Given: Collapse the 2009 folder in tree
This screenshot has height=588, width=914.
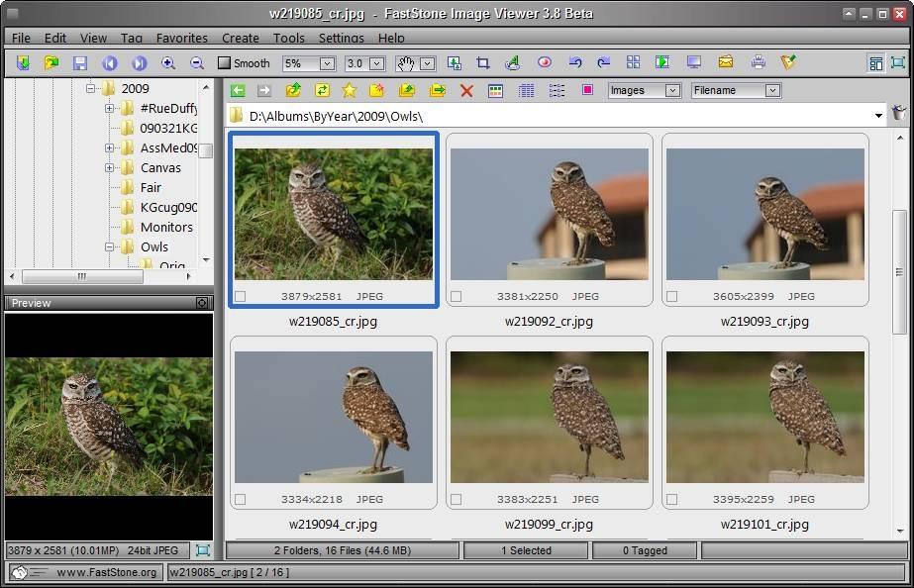Looking at the screenshot, I should [90, 88].
